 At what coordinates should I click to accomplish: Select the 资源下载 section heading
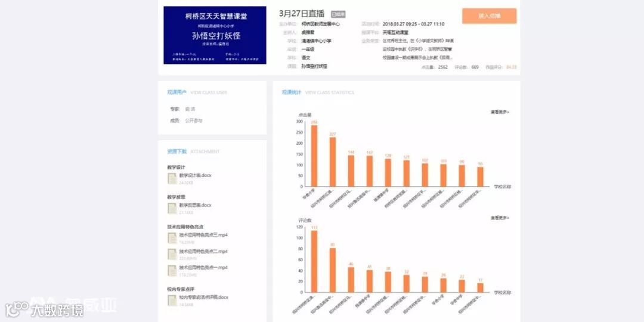click(x=177, y=151)
